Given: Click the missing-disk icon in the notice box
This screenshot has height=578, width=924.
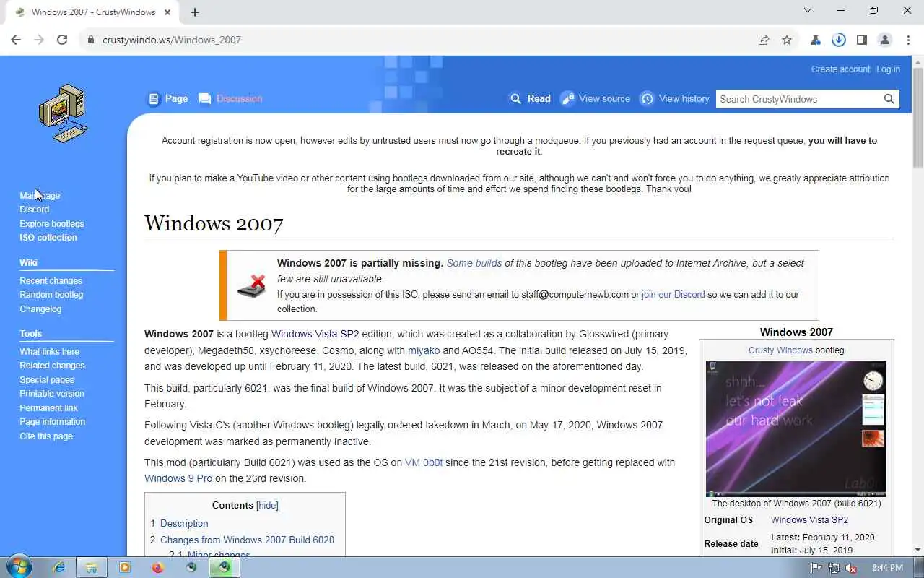Looking at the screenshot, I should tap(251, 285).
